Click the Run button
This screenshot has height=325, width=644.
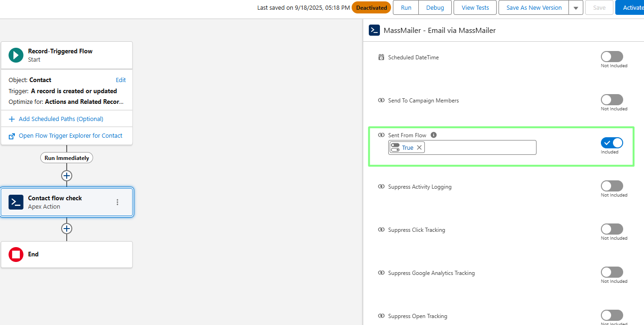click(406, 7)
